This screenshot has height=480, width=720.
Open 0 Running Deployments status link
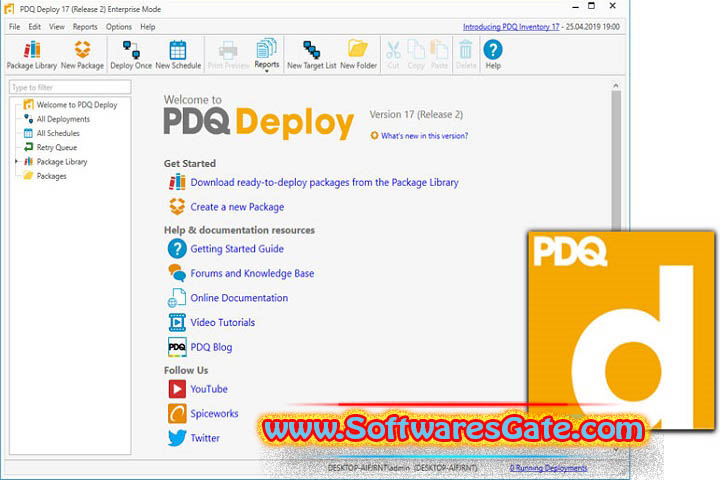pyautogui.click(x=548, y=468)
